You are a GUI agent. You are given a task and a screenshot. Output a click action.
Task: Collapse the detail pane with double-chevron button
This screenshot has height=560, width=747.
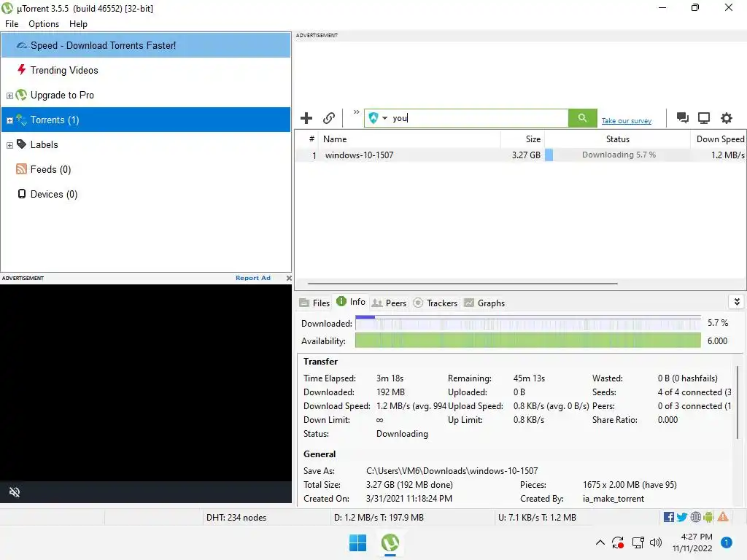click(x=737, y=302)
